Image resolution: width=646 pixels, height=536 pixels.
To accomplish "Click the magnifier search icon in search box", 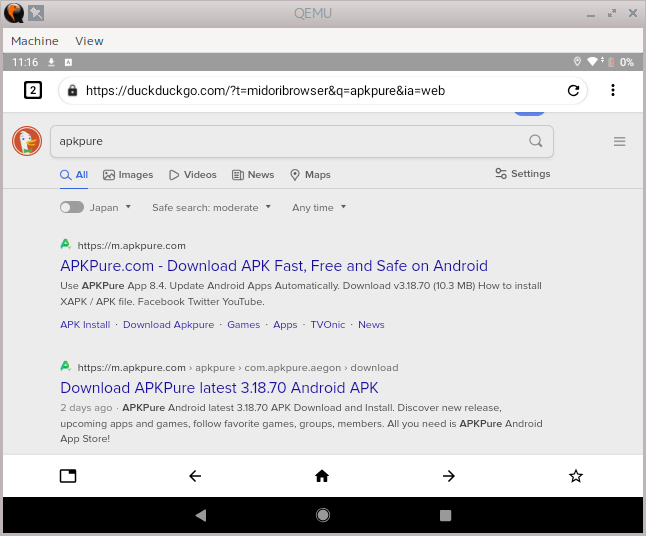I will tap(535, 141).
